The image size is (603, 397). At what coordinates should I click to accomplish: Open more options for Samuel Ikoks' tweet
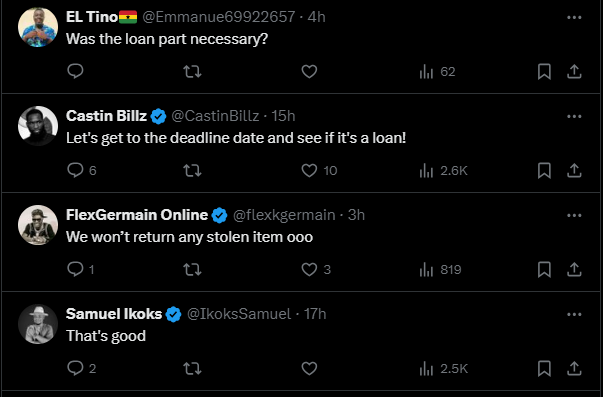tap(574, 314)
